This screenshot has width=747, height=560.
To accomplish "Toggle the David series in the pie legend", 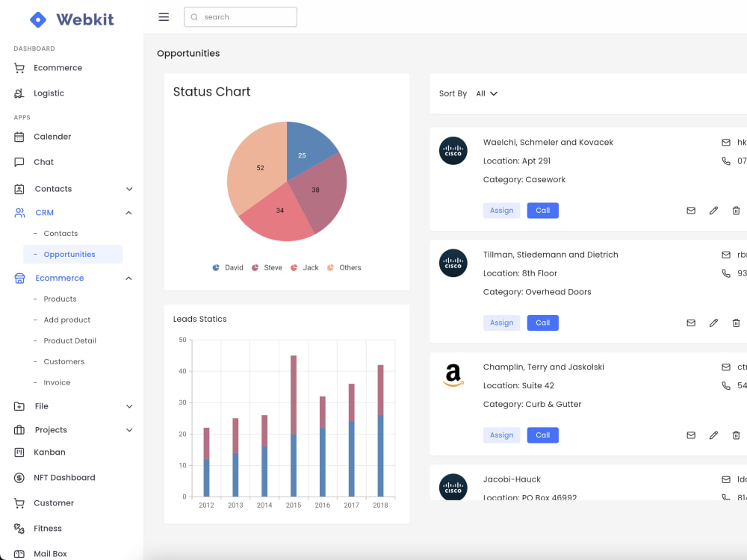I will pos(228,268).
